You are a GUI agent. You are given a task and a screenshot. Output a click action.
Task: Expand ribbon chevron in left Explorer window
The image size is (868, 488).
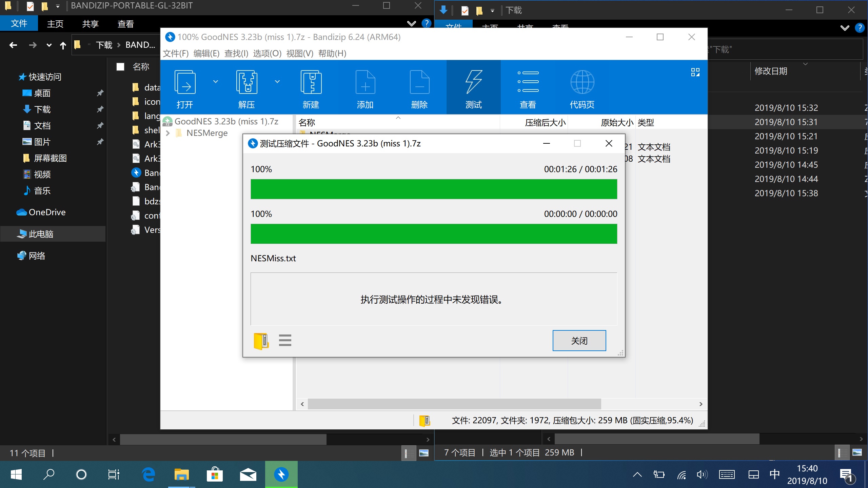coord(411,23)
